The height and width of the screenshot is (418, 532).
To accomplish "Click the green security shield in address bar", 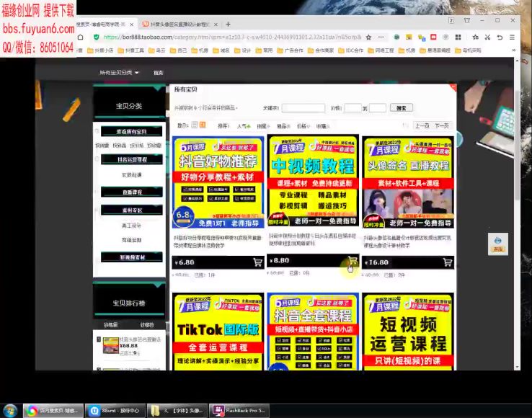I will (x=97, y=37).
